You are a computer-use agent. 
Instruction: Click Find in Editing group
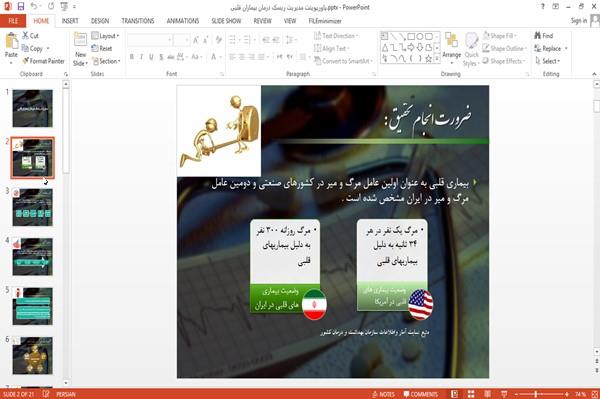pos(544,36)
